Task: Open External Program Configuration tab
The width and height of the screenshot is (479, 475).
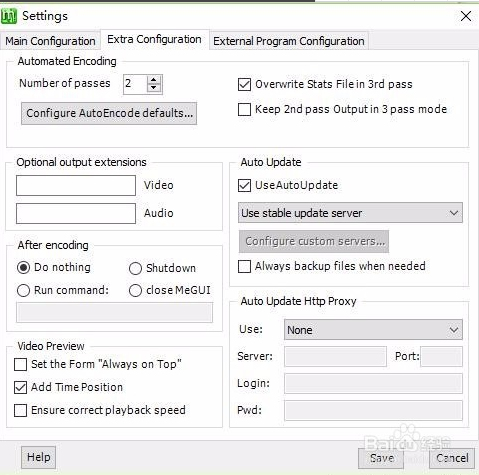Action: click(x=289, y=41)
